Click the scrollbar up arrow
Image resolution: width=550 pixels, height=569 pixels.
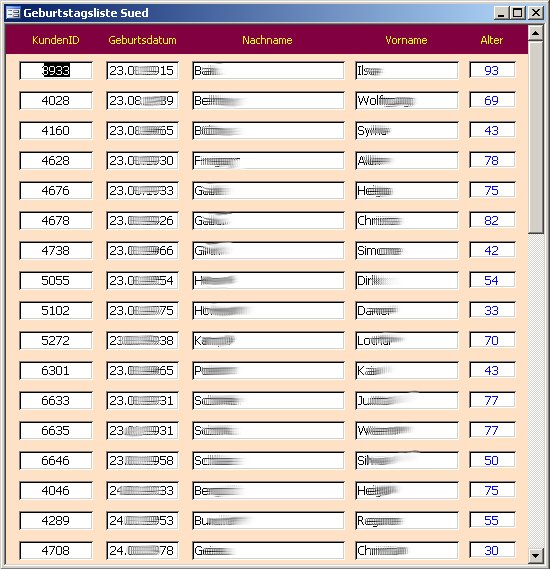click(x=535, y=33)
